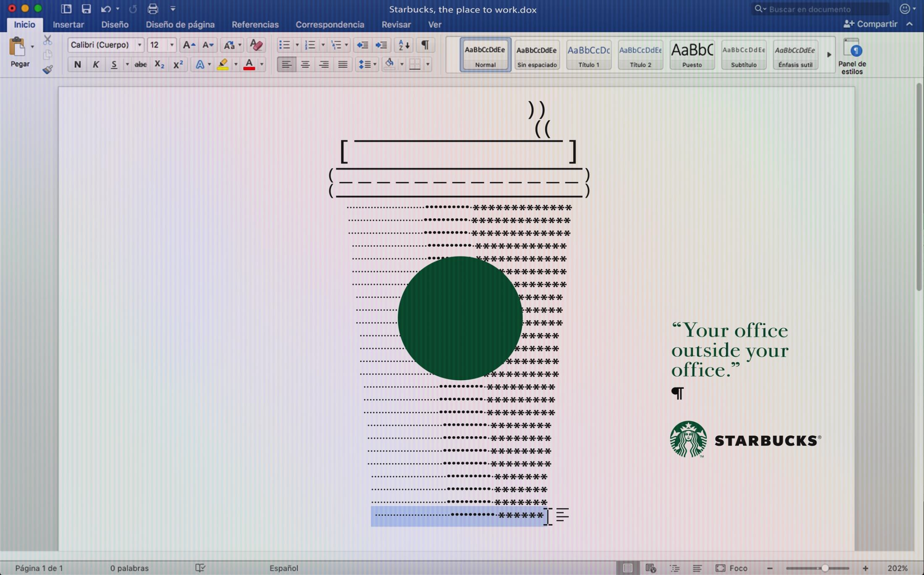Viewport: 924px width, 575px height.
Task: Click the Save document icon
Action: click(x=86, y=9)
